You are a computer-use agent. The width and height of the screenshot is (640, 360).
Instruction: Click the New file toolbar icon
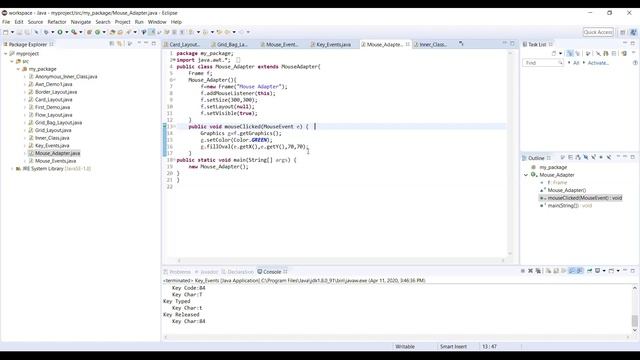click(x=6, y=32)
